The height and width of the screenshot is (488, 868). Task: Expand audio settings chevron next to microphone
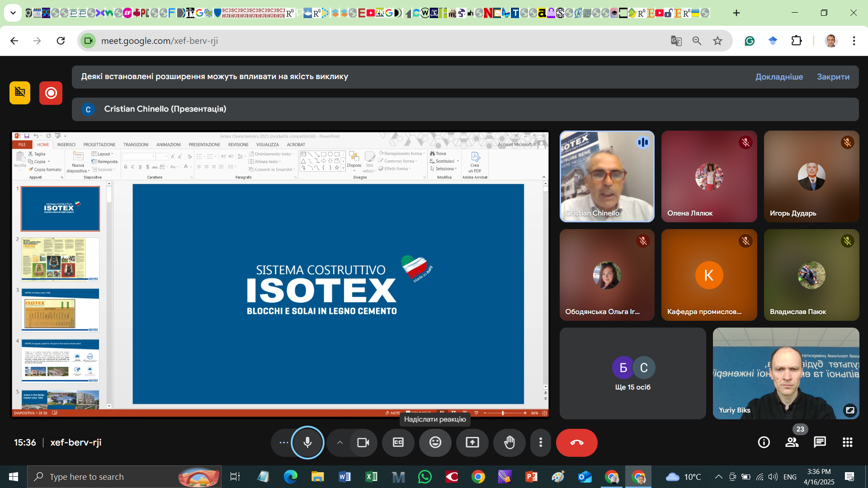coord(340,443)
